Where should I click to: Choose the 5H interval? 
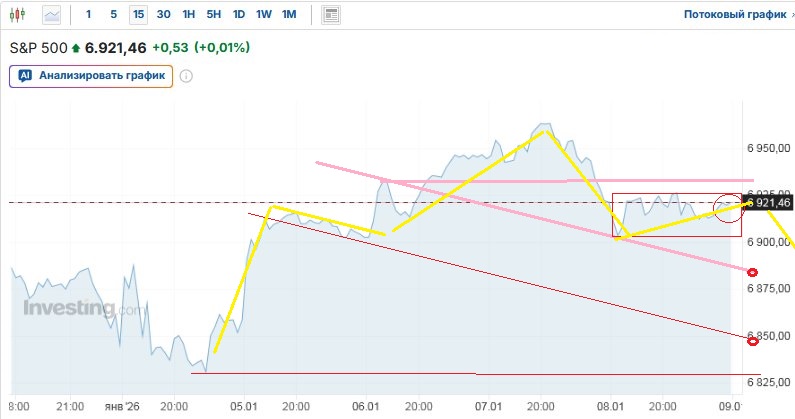tap(214, 15)
